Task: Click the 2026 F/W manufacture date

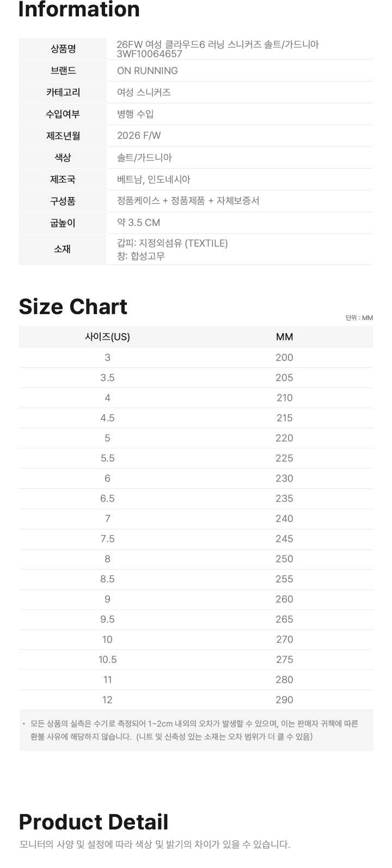Action: point(139,136)
